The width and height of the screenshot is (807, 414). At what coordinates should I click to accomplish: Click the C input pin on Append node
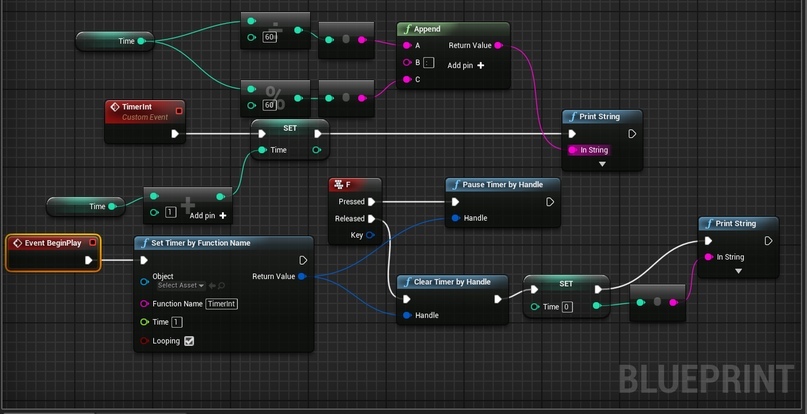[x=407, y=79]
